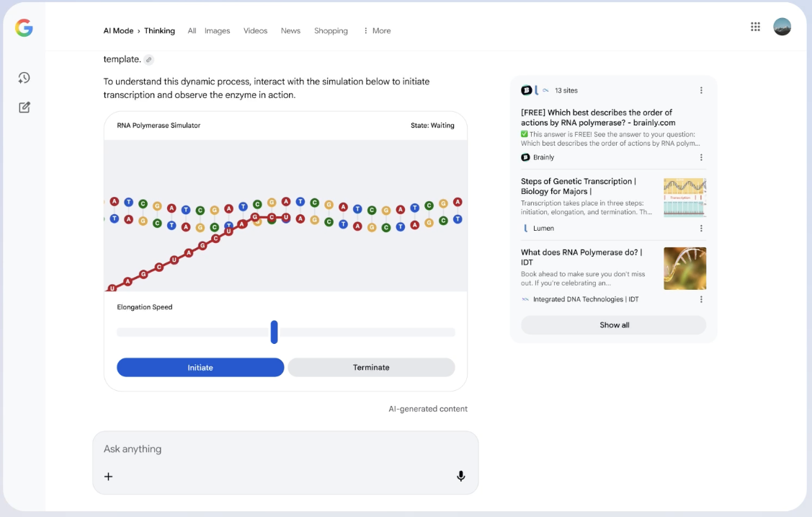Open your profile avatar
The height and width of the screenshot is (517, 812).
(782, 26)
